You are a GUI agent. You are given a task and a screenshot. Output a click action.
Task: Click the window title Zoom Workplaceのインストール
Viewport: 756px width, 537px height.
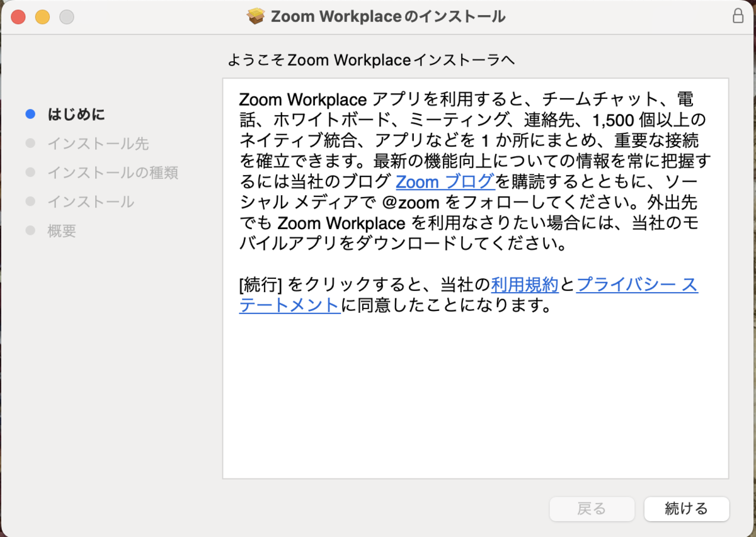tap(388, 16)
